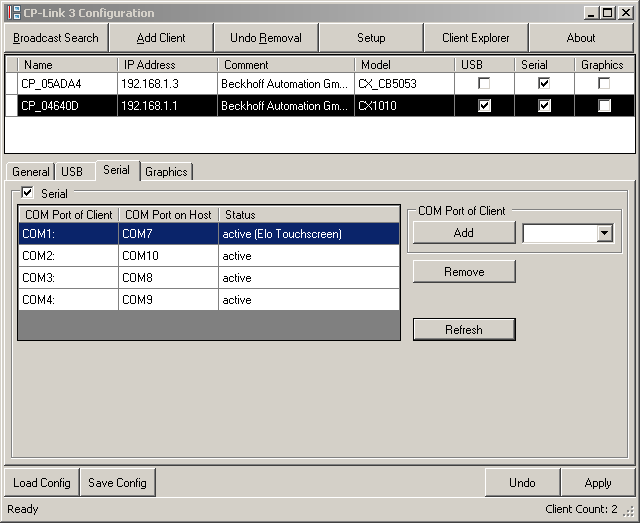640x523 pixels.
Task: Toggle USB checkbox for CP_05ADA4
Action: (484, 83)
